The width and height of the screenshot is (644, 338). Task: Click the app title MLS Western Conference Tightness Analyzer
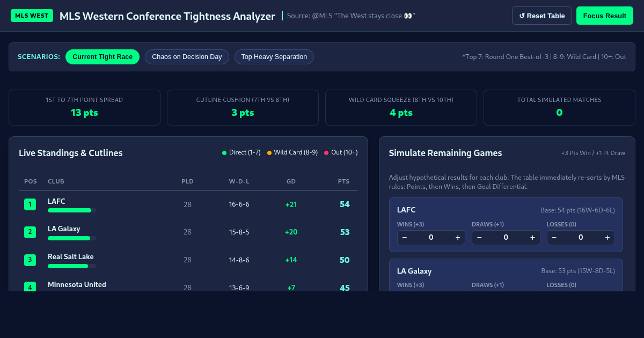167,16
